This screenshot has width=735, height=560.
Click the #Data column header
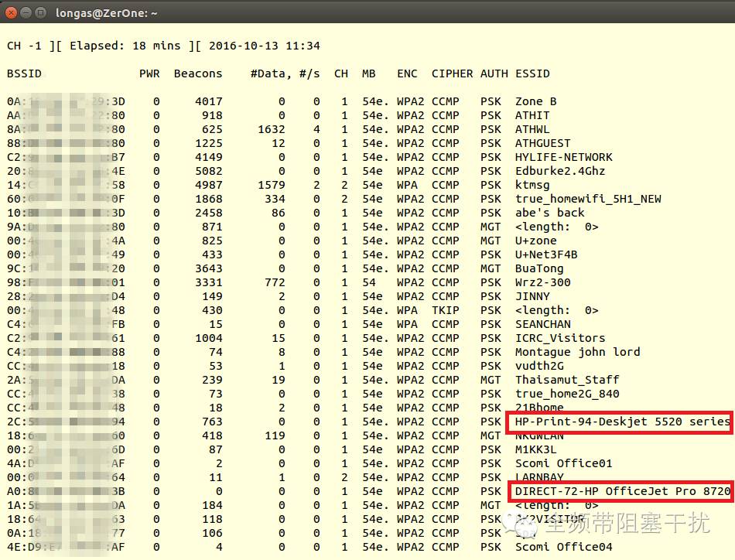click(268, 73)
